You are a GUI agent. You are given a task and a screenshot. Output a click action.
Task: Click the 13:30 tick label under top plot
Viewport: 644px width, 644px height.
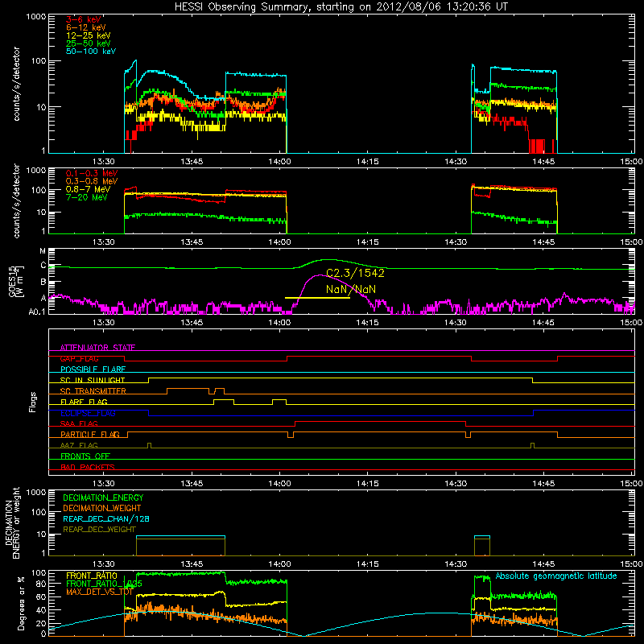(x=104, y=162)
